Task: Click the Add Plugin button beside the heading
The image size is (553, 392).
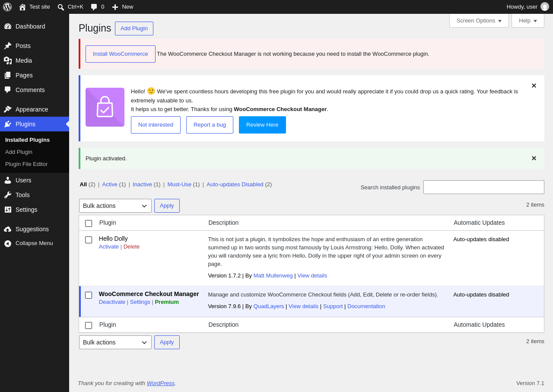Action: 134,29
